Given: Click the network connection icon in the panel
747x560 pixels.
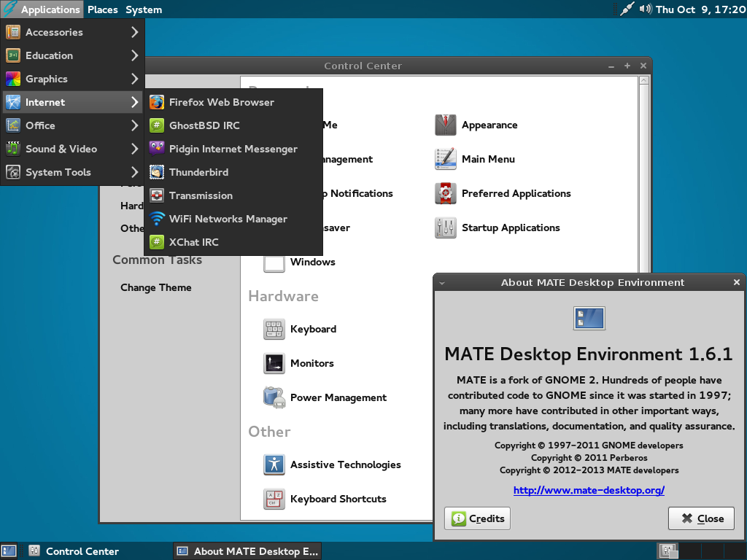Looking at the screenshot, I should (x=627, y=9).
